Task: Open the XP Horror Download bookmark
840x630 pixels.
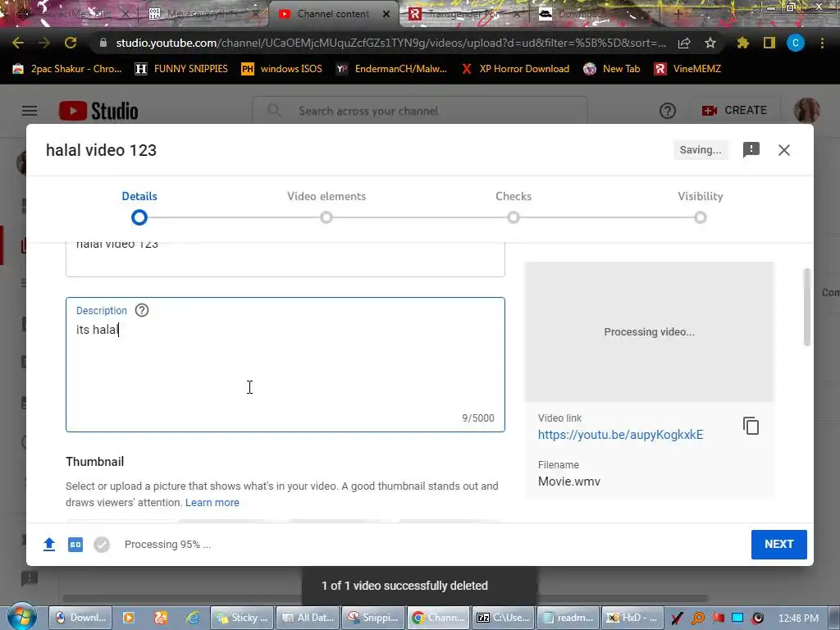Action: [515, 69]
